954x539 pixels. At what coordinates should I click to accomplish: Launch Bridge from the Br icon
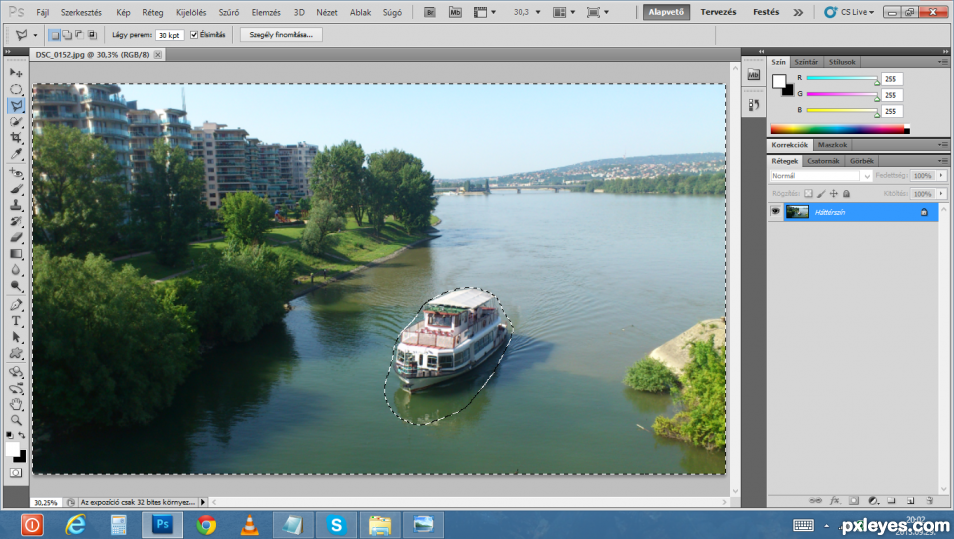click(430, 12)
